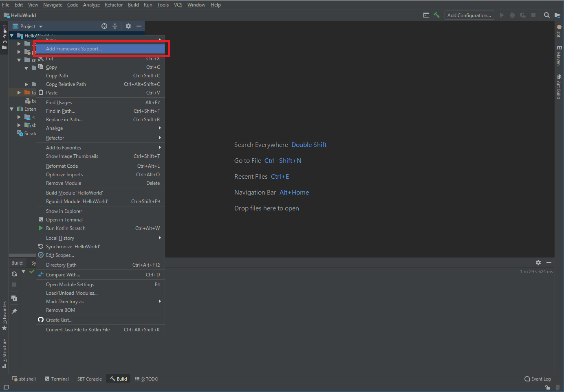Click the Stop square icon in toolbar
The height and width of the screenshot is (392, 564).
point(533,15)
